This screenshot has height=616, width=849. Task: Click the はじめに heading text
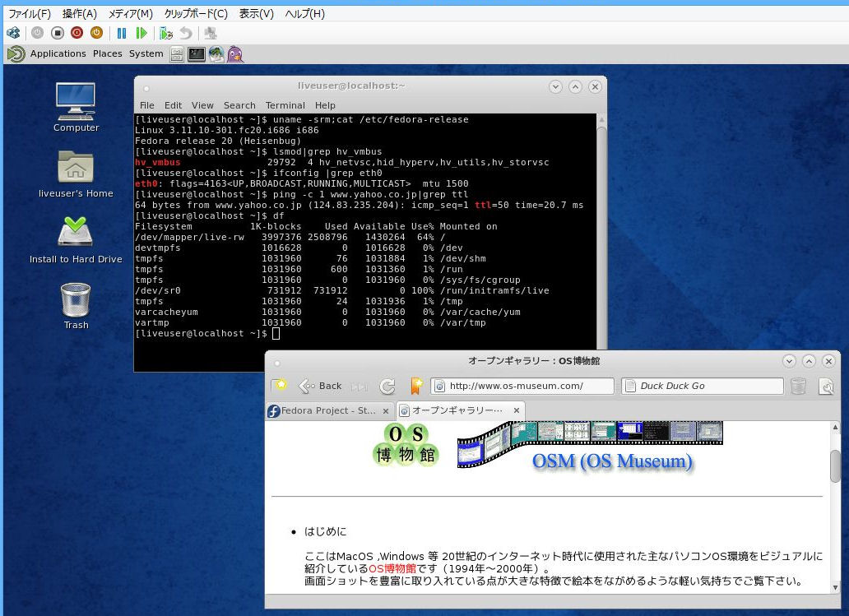coord(326,531)
